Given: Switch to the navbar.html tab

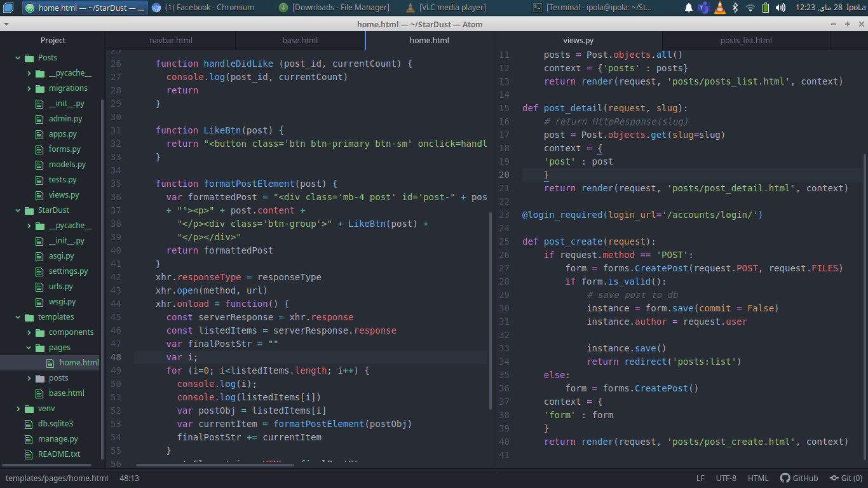Looking at the screenshot, I should [x=171, y=40].
